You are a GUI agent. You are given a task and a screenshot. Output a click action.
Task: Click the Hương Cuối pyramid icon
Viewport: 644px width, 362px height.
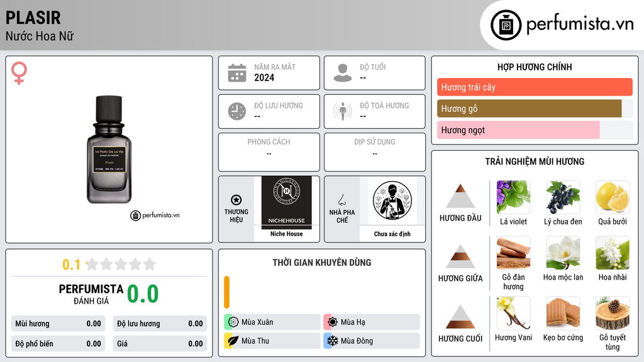(x=460, y=317)
